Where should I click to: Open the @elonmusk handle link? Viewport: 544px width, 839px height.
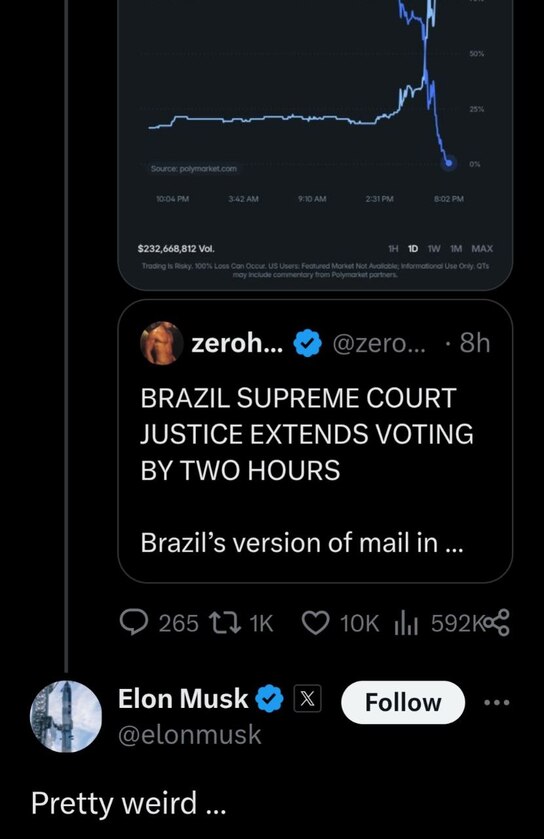pyautogui.click(x=189, y=734)
